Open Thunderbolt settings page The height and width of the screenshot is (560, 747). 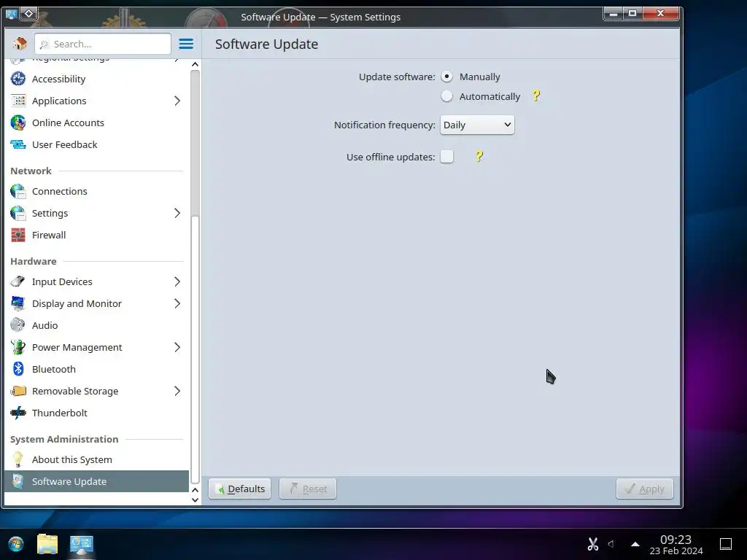pyautogui.click(x=97, y=413)
